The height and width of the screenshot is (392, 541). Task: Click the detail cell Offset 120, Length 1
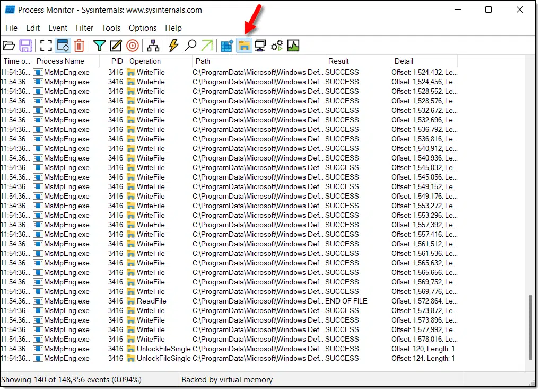click(423, 349)
